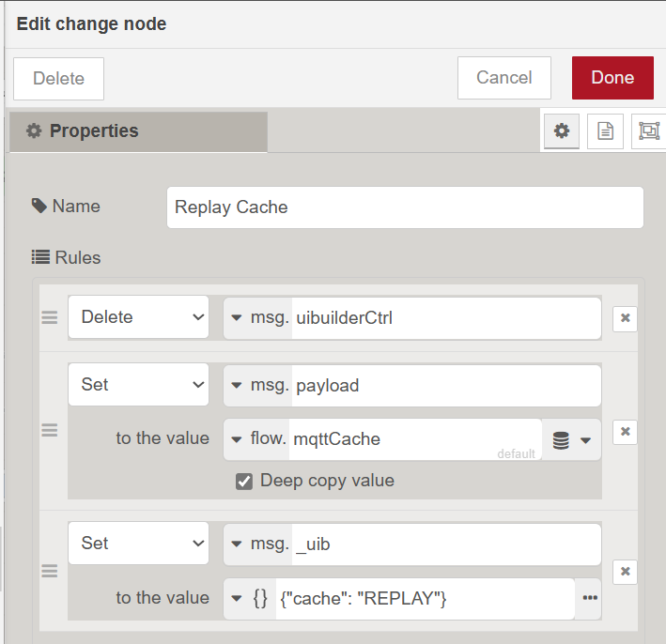
Task: Remove the Set msg._uib rule
Action: point(625,572)
